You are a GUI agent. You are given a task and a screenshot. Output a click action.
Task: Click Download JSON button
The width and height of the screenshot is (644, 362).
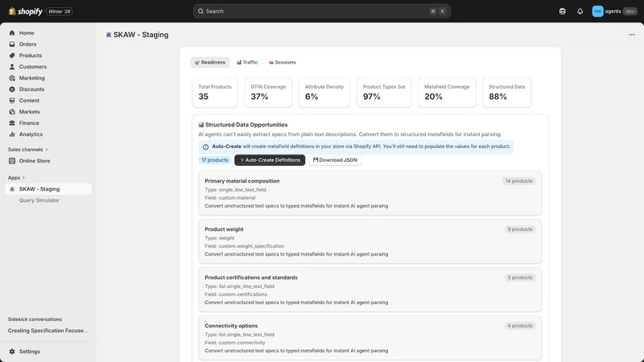coord(335,160)
